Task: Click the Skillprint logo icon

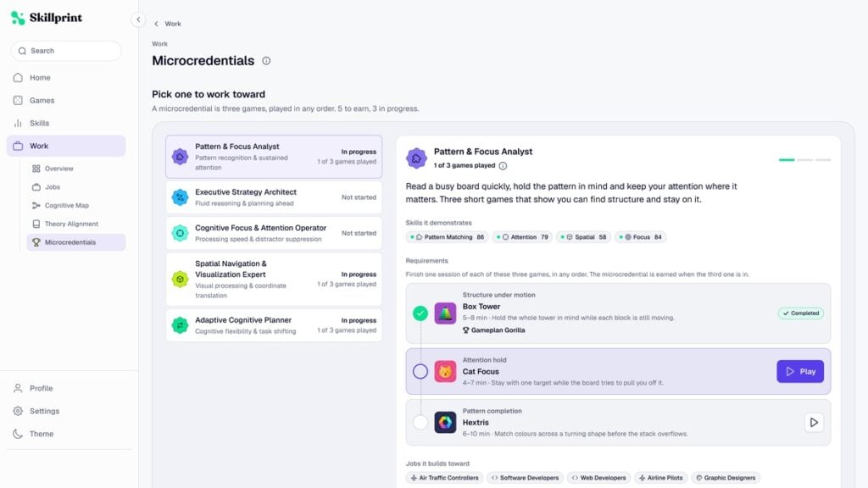Action: pos(18,18)
